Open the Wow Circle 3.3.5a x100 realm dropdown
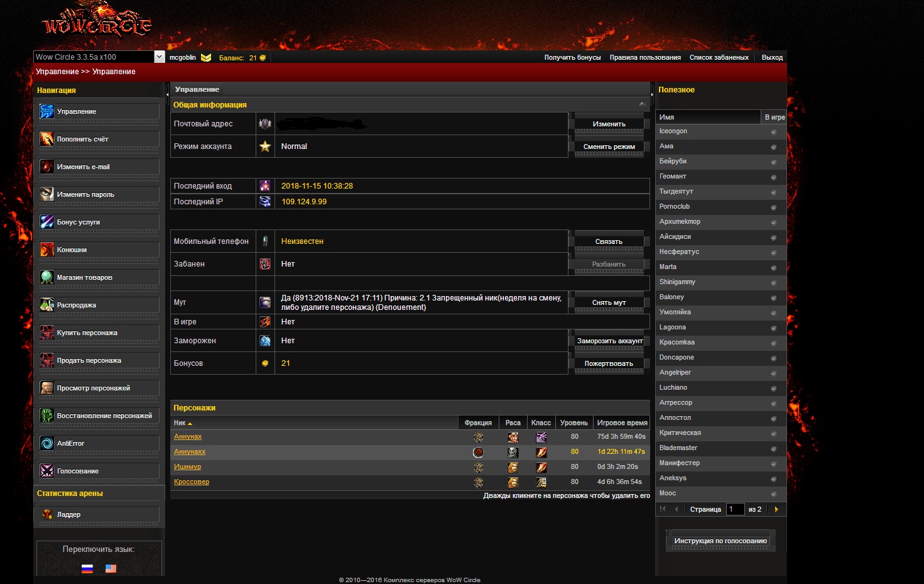This screenshot has height=584, width=924. 159,57
